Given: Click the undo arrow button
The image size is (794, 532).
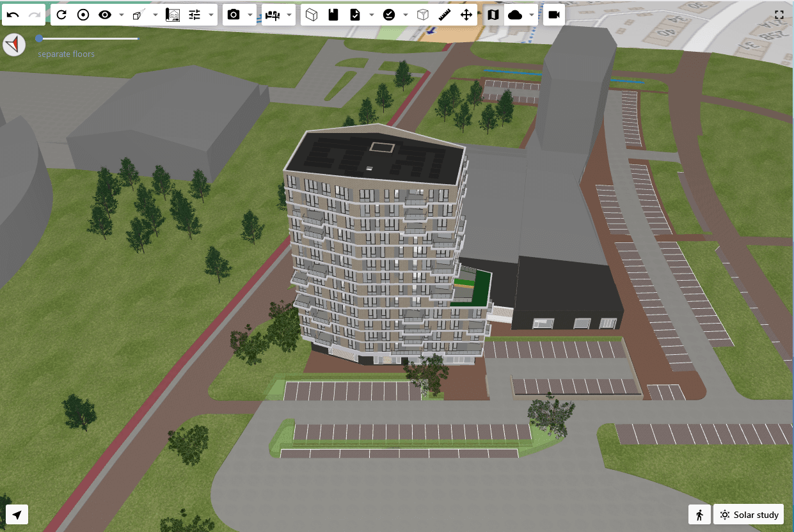Looking at the screenshot, I should point(13,15).
